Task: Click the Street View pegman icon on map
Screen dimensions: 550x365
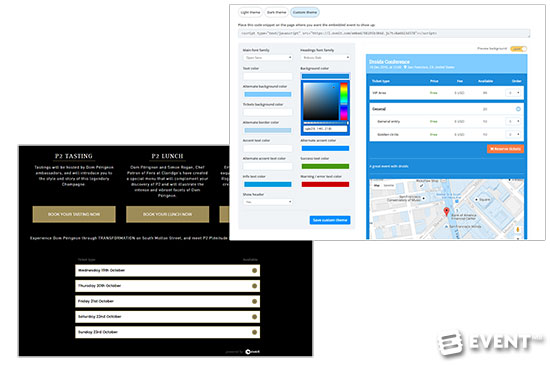Action: [x=517, y=230]
